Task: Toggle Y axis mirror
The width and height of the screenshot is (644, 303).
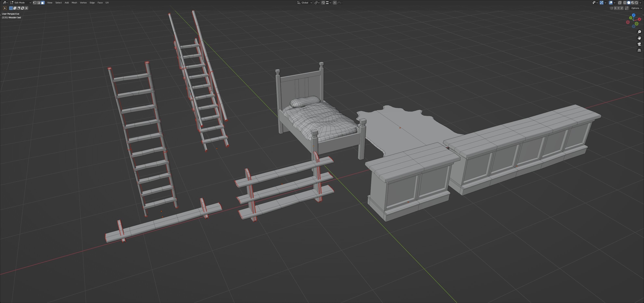Action: 618,8
